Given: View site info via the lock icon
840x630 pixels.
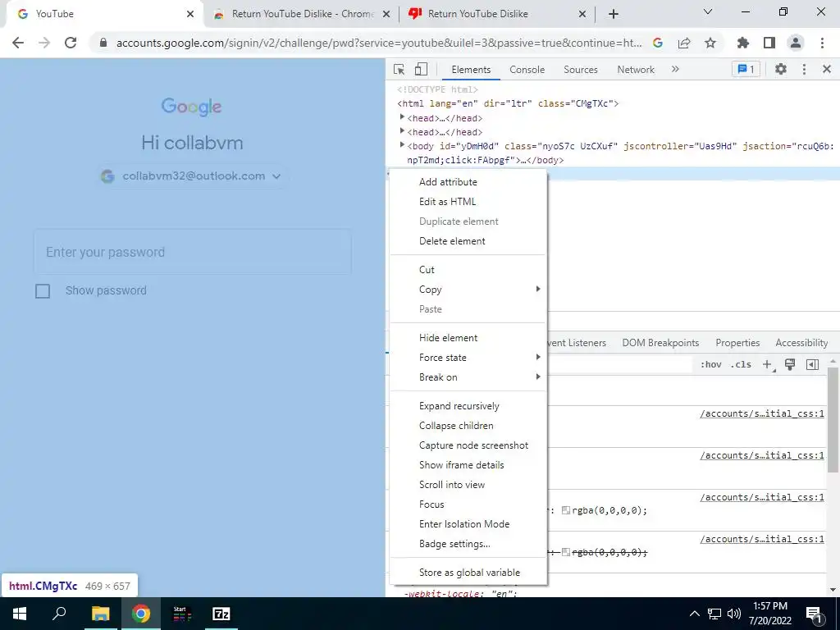Looking at the screenshot, I should coord(103,43).
